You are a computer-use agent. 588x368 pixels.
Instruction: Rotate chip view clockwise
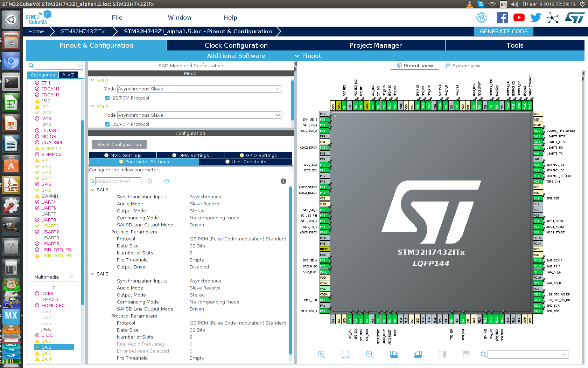point(394,354)
